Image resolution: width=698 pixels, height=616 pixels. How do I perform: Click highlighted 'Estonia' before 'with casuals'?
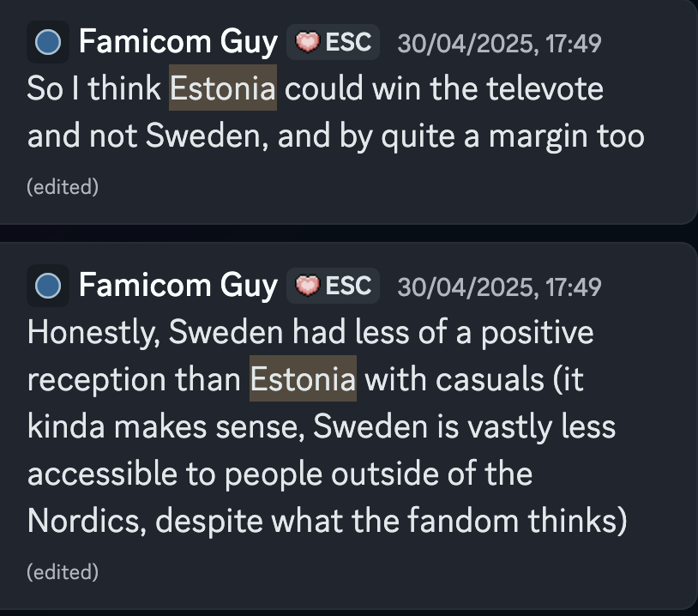(303, 379)
